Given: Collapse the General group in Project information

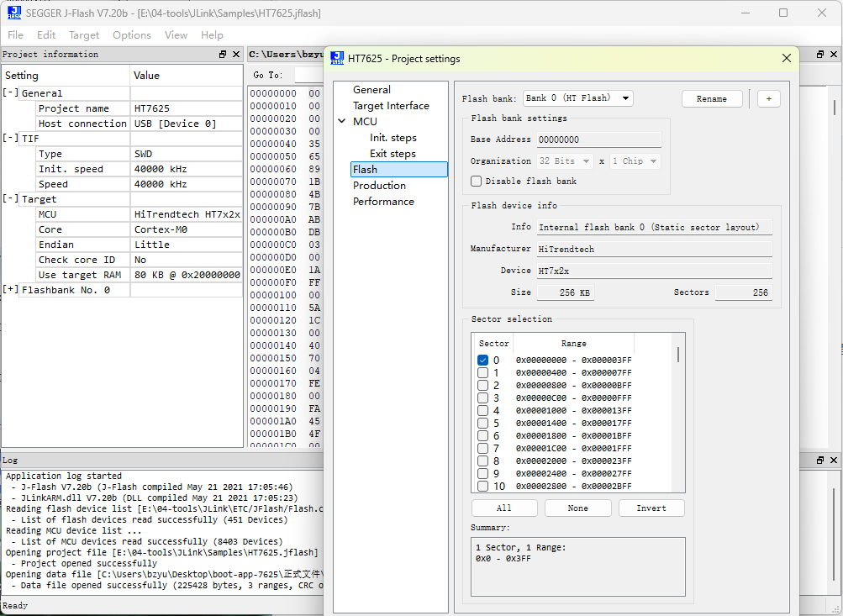Looking at the screenshot, I should [x=10, y=92].
